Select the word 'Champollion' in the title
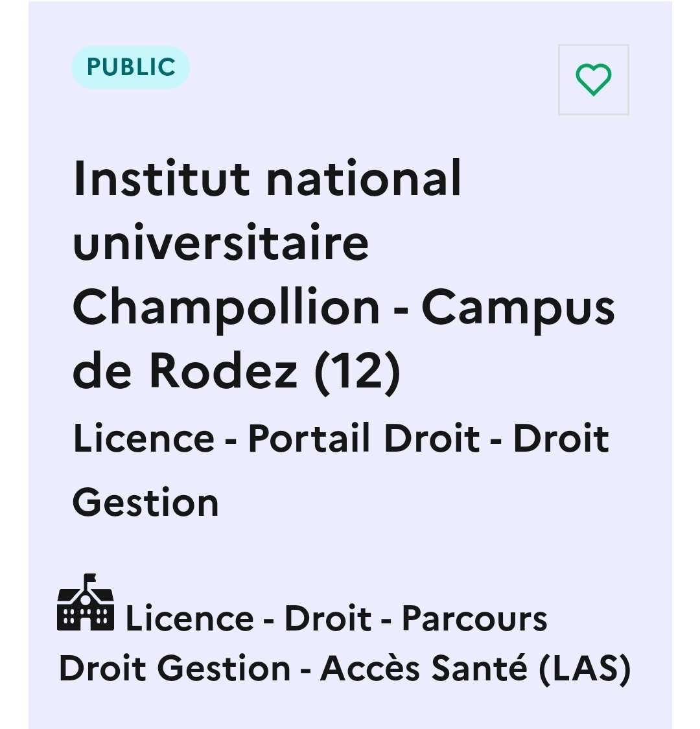This screenshot has width=700, height=729. pyautogui.click(x=226, y=308)
